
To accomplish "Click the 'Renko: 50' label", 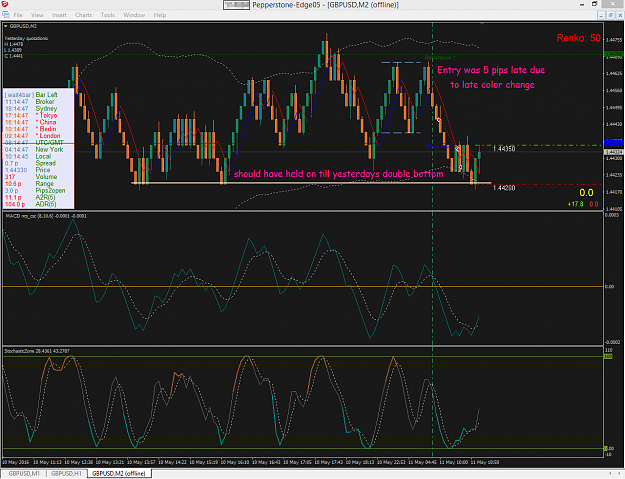I will click(x=578, y=38).
